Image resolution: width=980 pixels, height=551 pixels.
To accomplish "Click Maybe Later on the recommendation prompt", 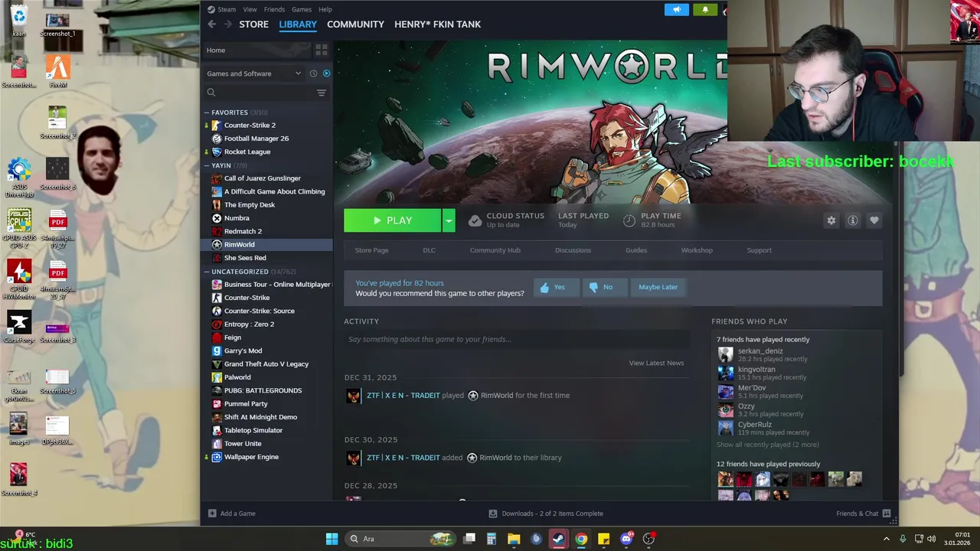I will point(658,287).
